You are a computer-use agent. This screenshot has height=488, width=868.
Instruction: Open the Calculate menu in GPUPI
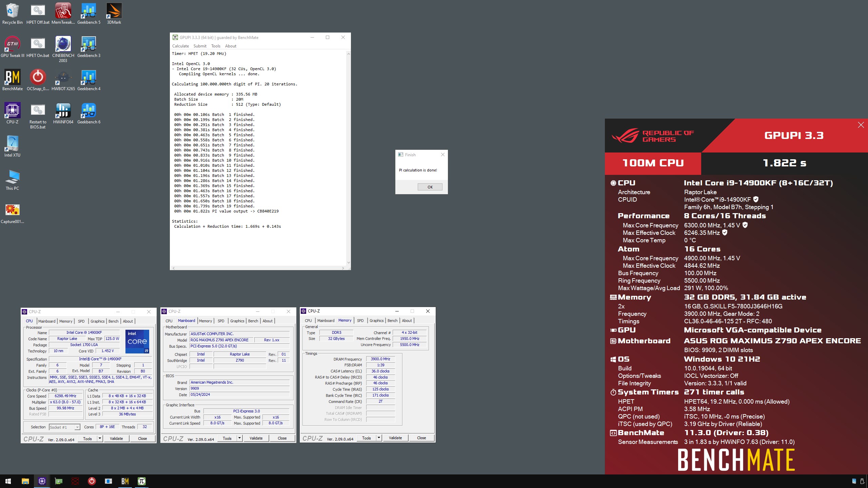(x=180, y=46)
